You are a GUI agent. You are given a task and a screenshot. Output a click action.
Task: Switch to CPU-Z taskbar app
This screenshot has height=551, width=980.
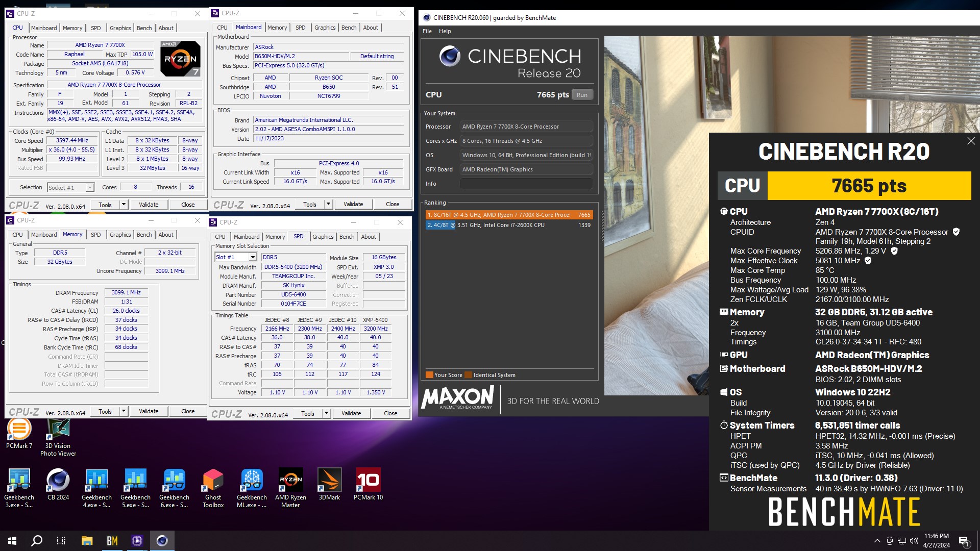point(137,541)
